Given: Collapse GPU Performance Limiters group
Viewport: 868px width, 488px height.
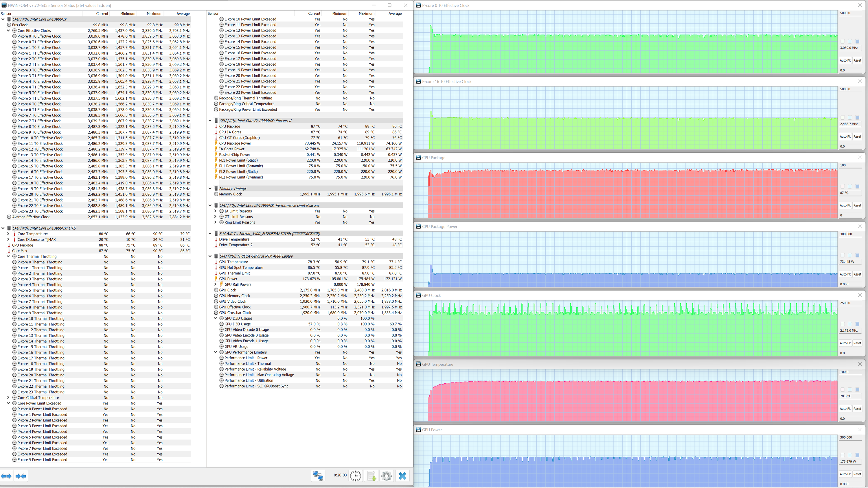Looking at the screenshot, I should 215,352.
